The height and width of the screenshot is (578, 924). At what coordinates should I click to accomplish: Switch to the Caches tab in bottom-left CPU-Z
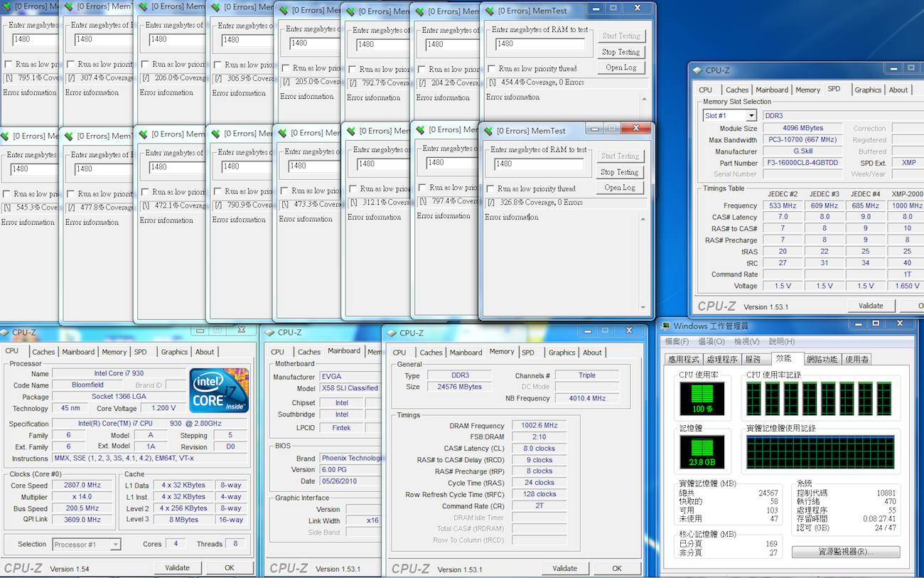pos(43,351)
